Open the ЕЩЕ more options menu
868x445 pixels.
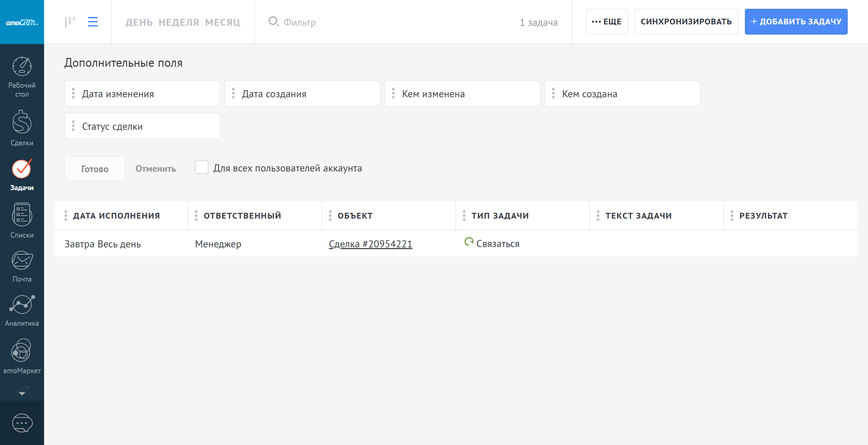point(607,22)
